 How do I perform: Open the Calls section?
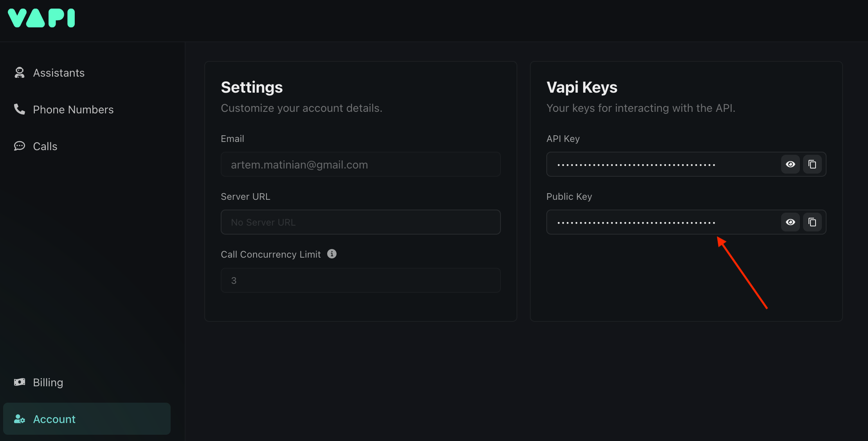click(x=45, y=146)
